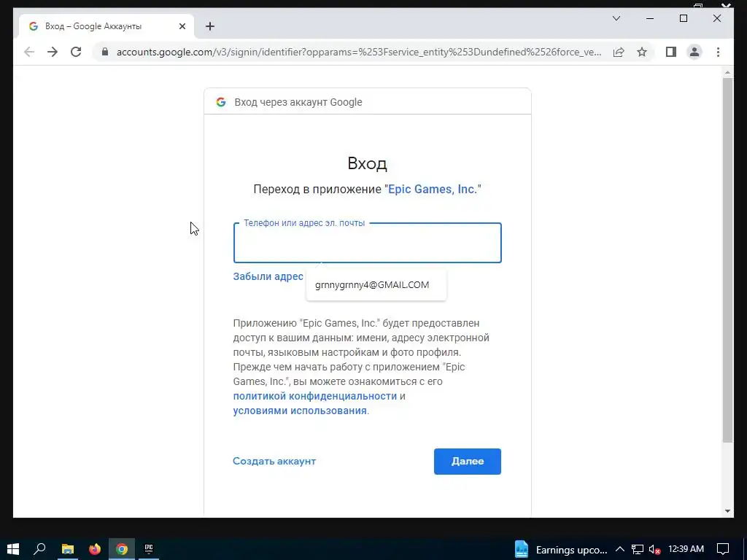The image size is (747, 560).
Task: Open Windows taskbar search
Action: click(40, 549)
